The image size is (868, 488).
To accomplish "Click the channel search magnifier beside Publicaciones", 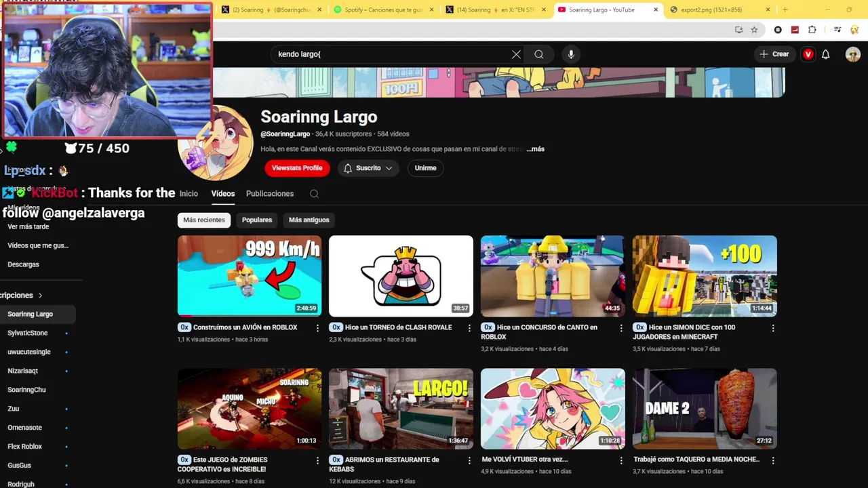I will [x=314, y=194].
